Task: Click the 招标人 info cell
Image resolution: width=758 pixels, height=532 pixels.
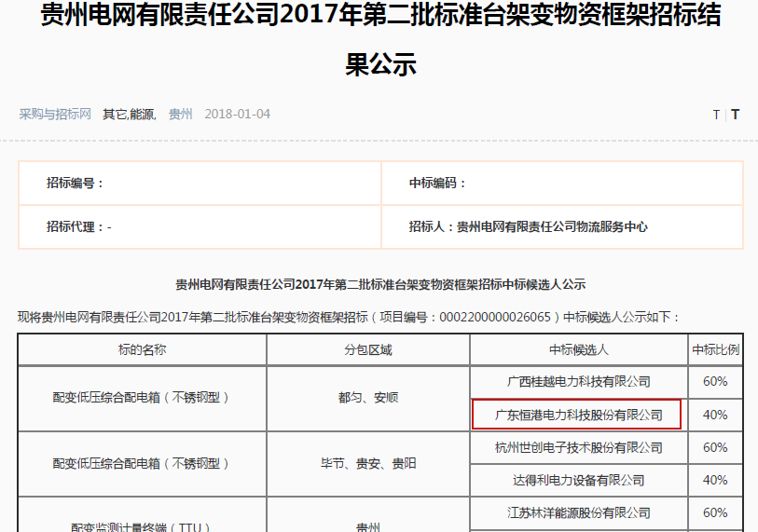Action: point(528,226)
